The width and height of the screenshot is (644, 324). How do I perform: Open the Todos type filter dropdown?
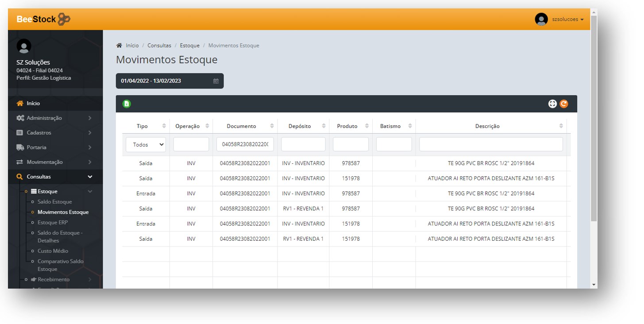[146, 144]
